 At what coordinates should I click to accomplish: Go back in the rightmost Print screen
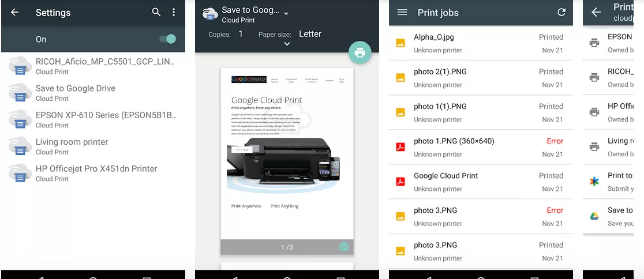(596, 12)
